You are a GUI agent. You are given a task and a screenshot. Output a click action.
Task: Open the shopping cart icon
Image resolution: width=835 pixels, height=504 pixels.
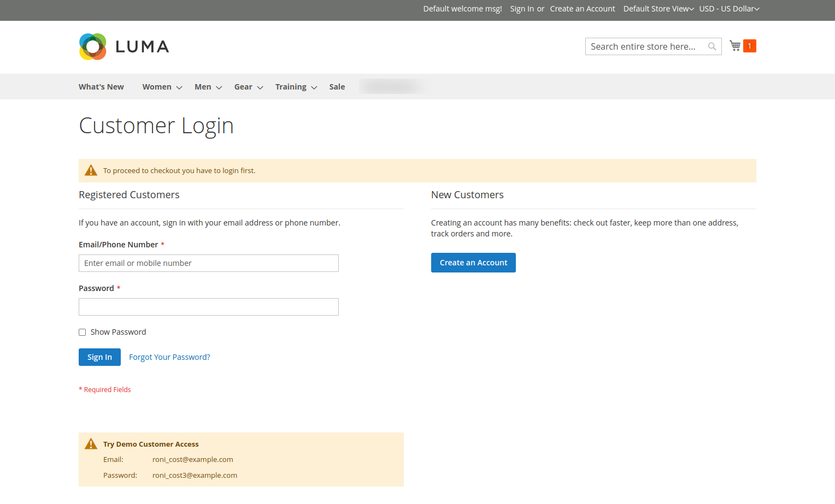point(735,46)
